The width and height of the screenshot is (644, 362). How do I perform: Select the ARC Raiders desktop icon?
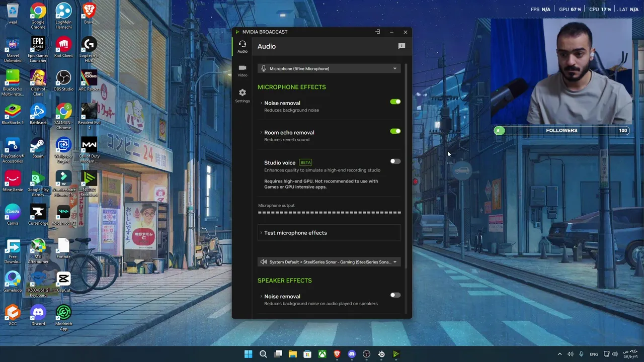click(x=89, y=81)
